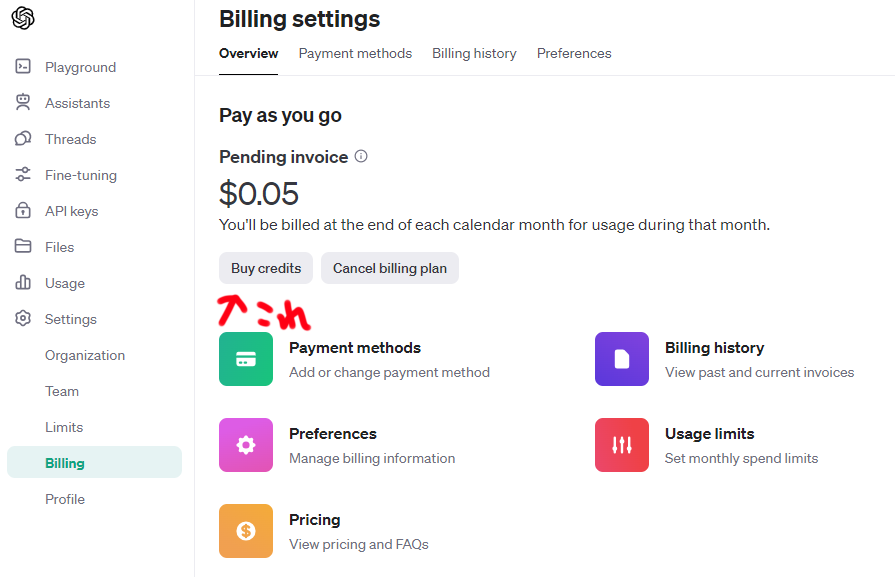Screen dimensions: 895x577
Task: Open the pink Preferences gear tile
Action: point(246,445)
